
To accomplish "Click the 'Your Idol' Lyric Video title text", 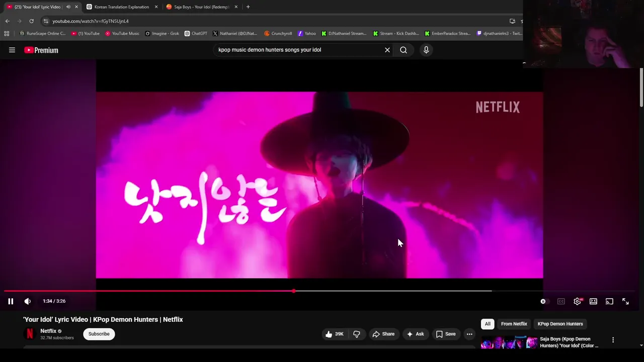I will click(x=103, y=319).
